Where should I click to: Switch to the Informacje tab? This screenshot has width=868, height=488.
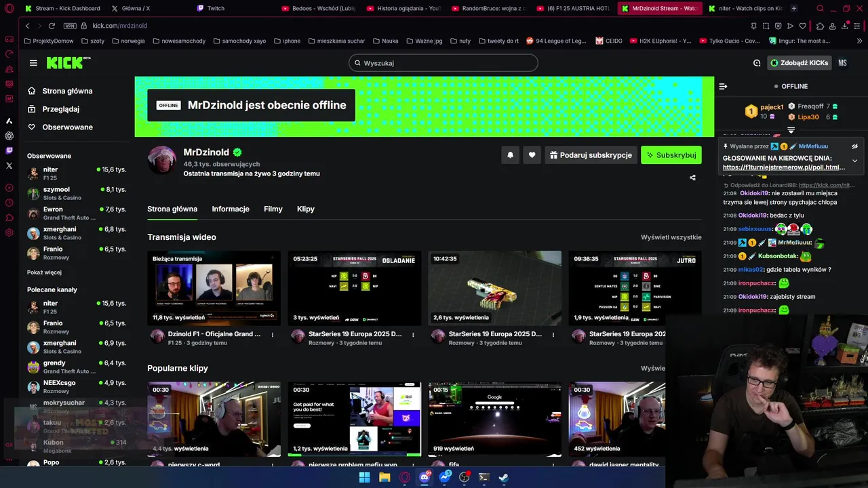(231, 209)
